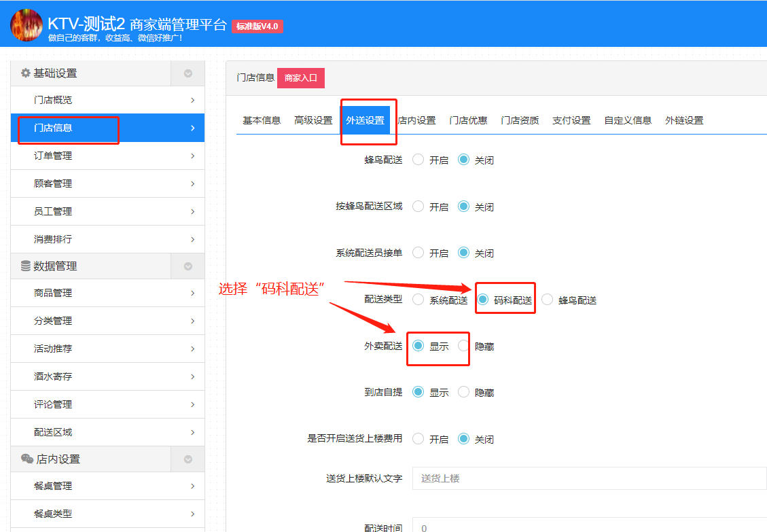Open the 门店资质 tab
Viewport: 767px width, 532px height.
pos(520,120)
